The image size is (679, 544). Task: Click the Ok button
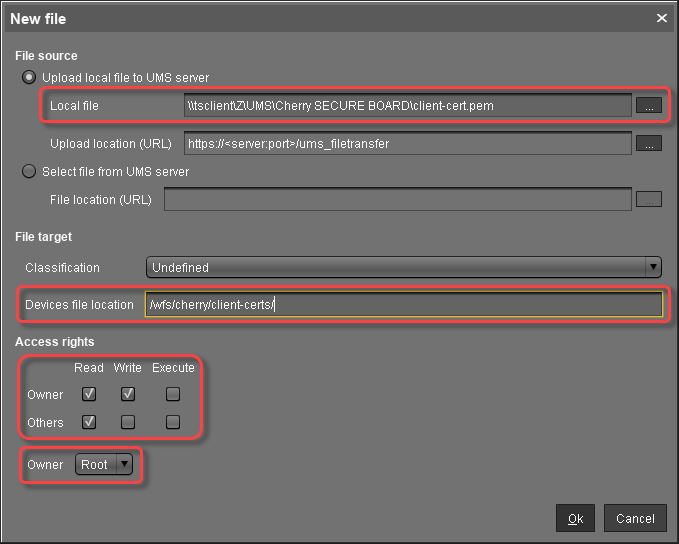[x=575, y=518]
